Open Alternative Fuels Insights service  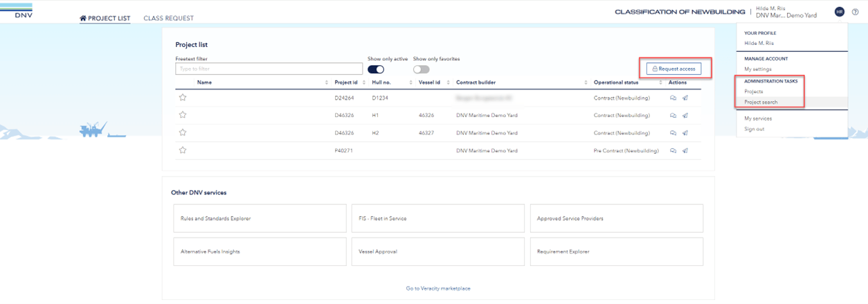tap(260, 251)
